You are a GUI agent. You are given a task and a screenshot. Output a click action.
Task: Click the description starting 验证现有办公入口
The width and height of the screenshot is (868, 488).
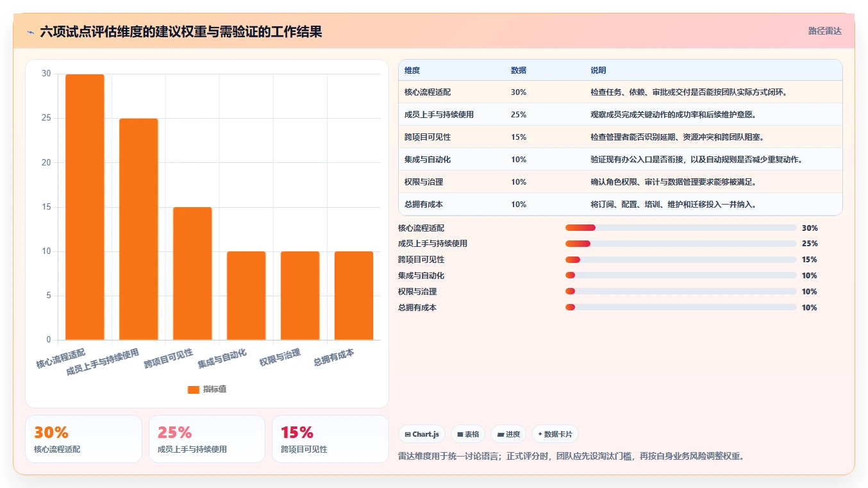click(697, 160)
